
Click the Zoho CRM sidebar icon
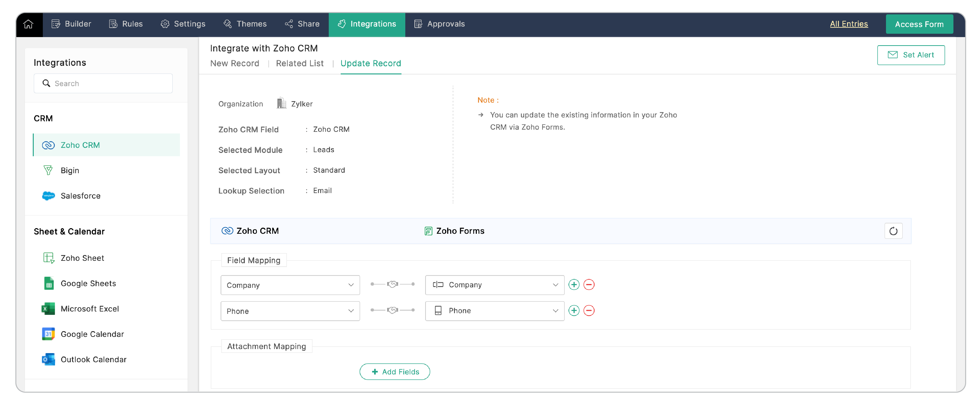[48, 145]
